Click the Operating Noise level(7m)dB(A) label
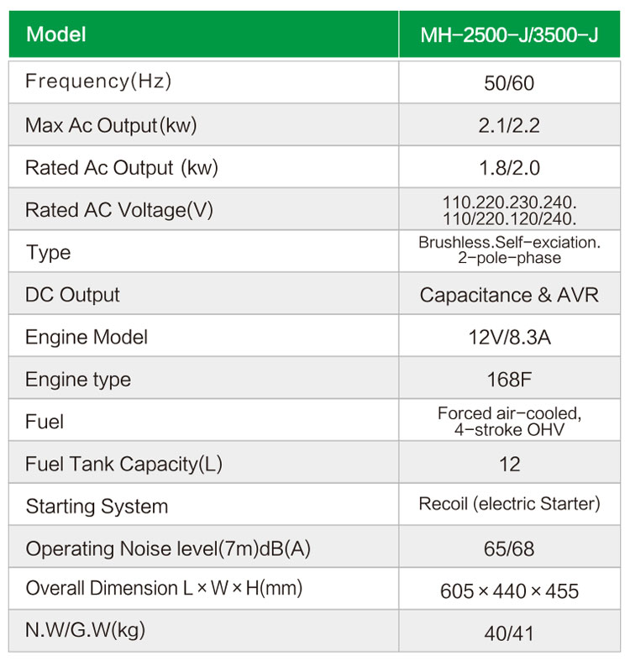The width and height of the screenshot is (630, 672). [168, 549]
